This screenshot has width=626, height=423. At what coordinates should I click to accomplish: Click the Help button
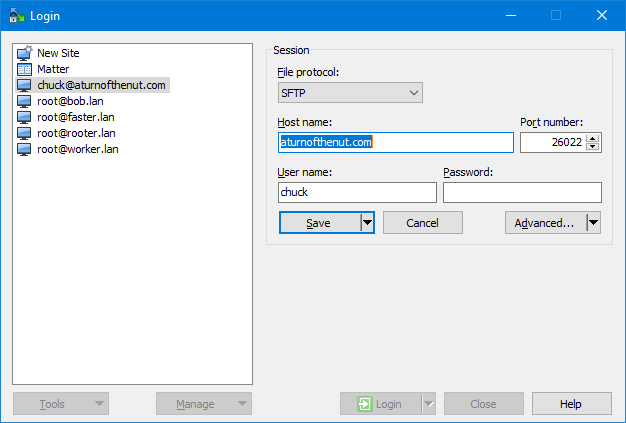(x=571, y=404)
